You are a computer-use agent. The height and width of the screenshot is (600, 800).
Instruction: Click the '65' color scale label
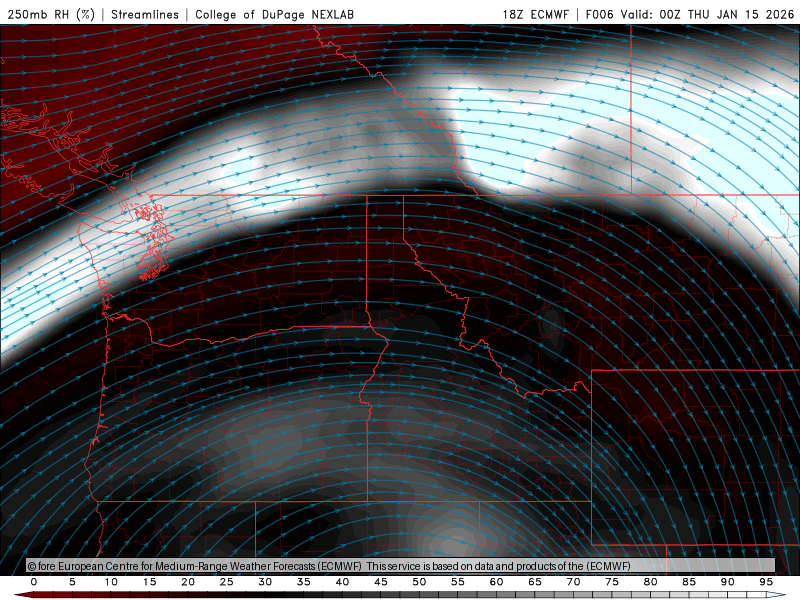point(535,582)
